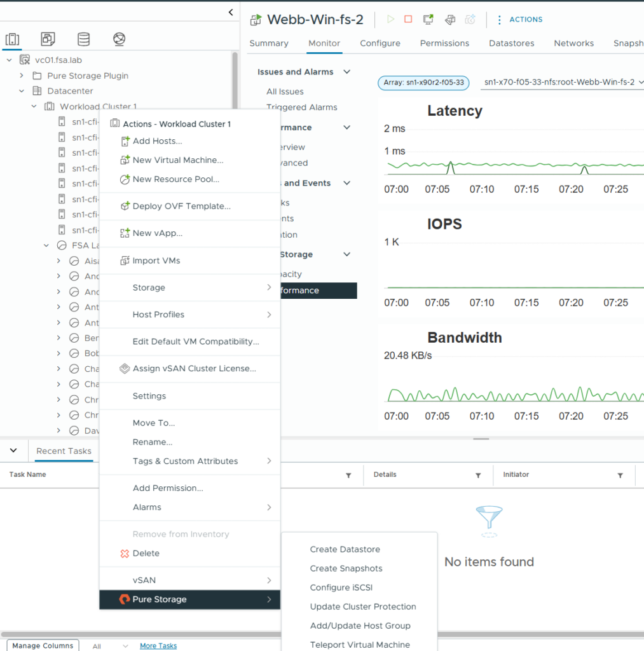
Task: Open the Datastores tab
Action: point(512,43)
